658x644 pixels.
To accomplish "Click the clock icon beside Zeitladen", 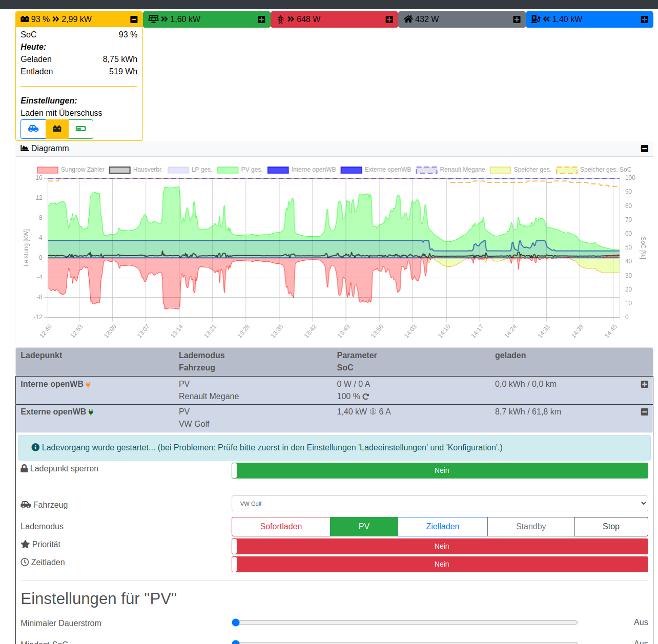I will pyautogui.click(x=25, y=562).
